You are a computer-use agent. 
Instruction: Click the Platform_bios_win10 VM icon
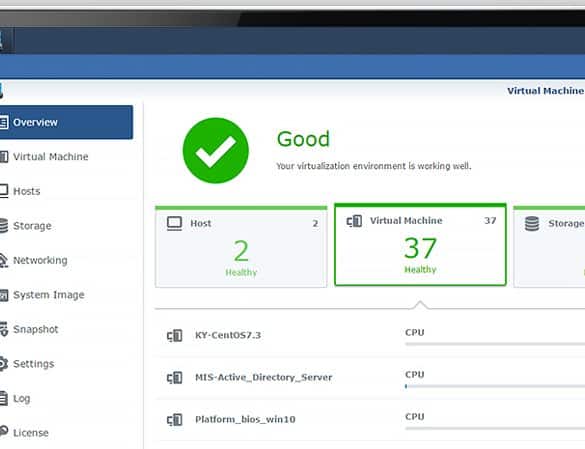point(174,420)
